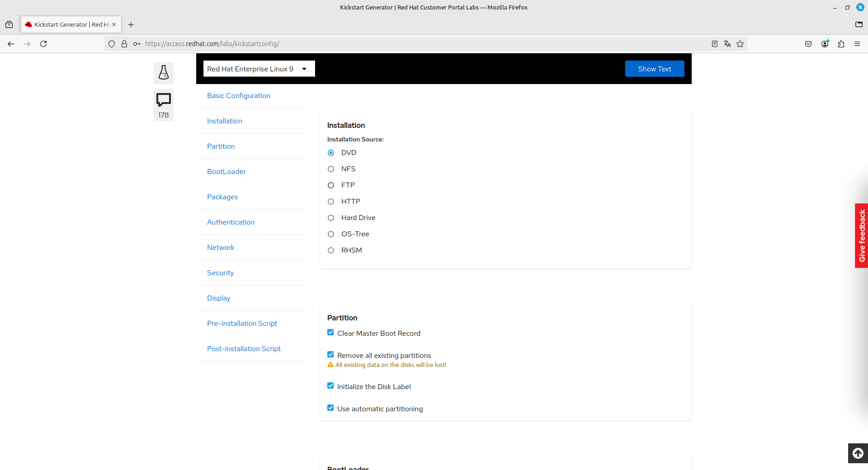Open Post-Installation Script section link
The width and height of the screenshot is (868, 470).
click(244, 349)
